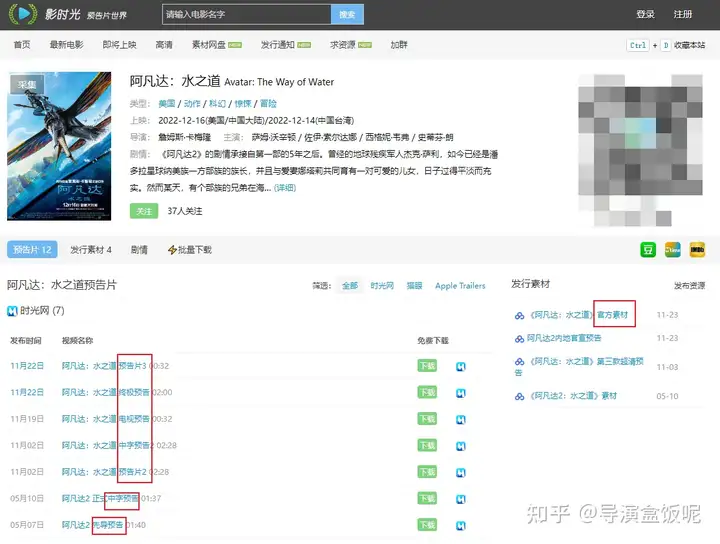The width and height of the screenshot is (720, 544).
Task: Download the 终极预告 trailer
Action: 427,392
